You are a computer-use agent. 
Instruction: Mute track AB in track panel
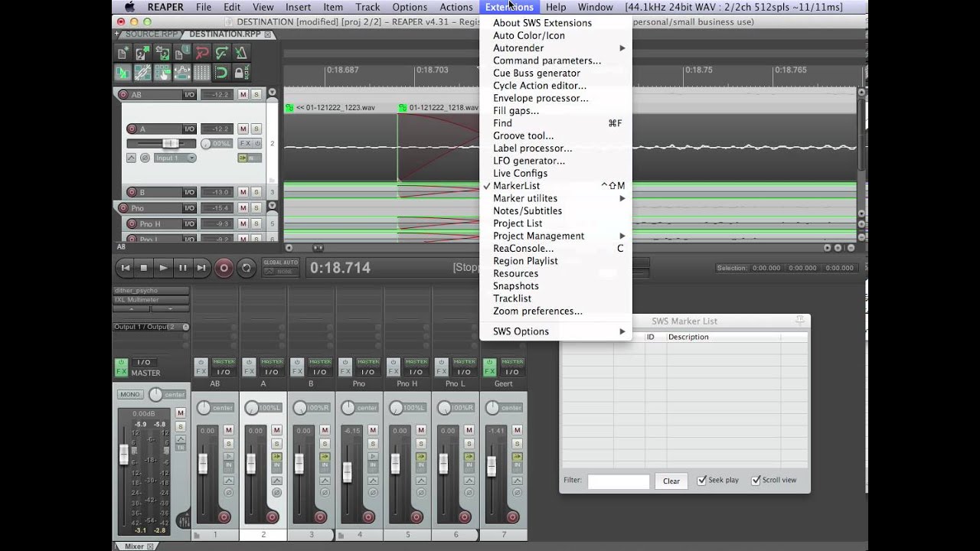click(x=243, y=95)
